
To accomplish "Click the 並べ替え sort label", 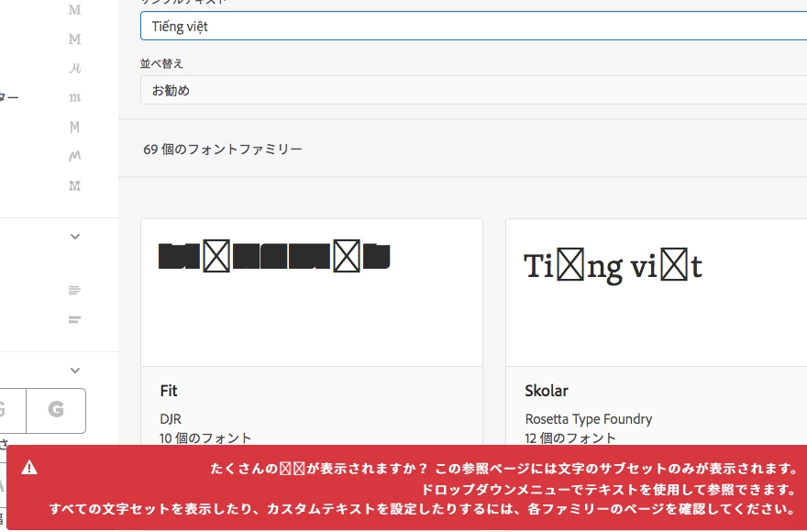I will tap(161, 63).
